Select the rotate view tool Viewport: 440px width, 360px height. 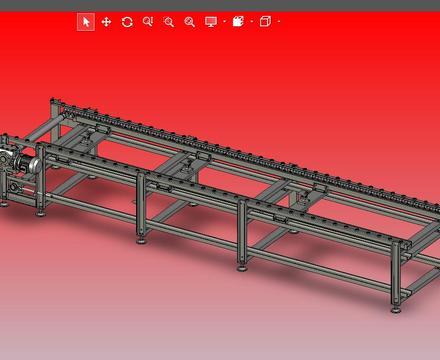pos(127,22)
